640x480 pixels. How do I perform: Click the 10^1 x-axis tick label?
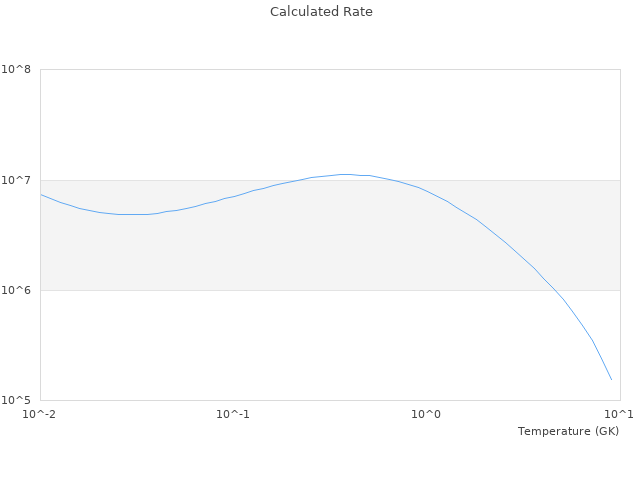(x=619, y=414)
